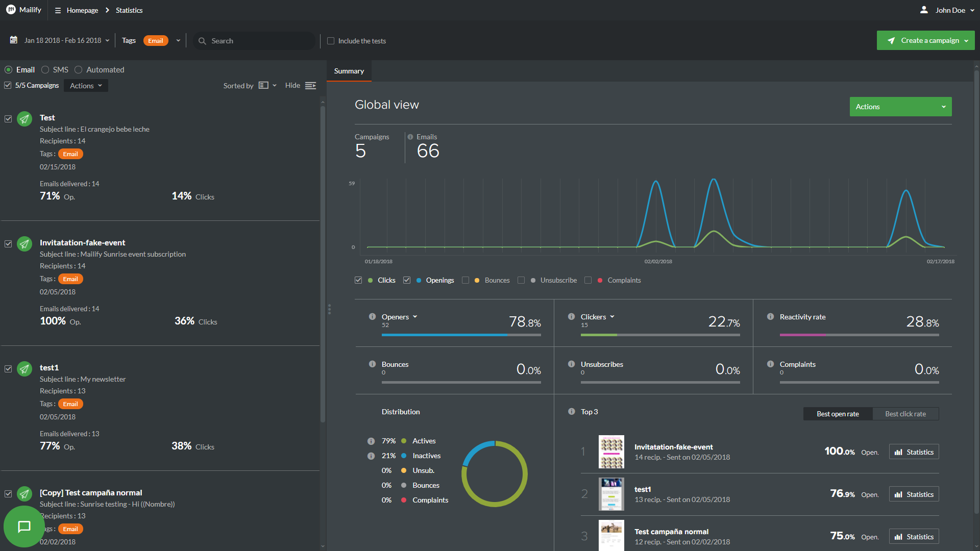Enable the Complaints chart series checkbox
Image resolution: width=980 pixels, height=551 pixels.
(588, 280)
